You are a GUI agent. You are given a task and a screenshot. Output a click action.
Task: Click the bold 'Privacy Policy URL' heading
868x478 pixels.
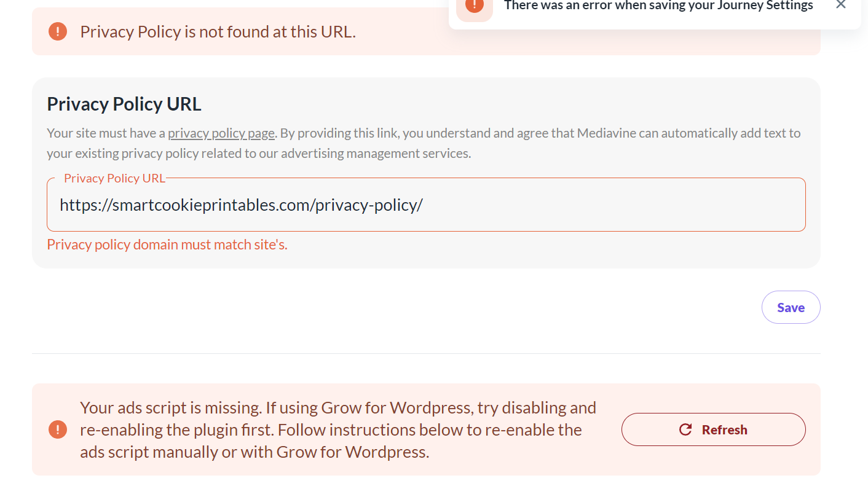coord(124,104)
